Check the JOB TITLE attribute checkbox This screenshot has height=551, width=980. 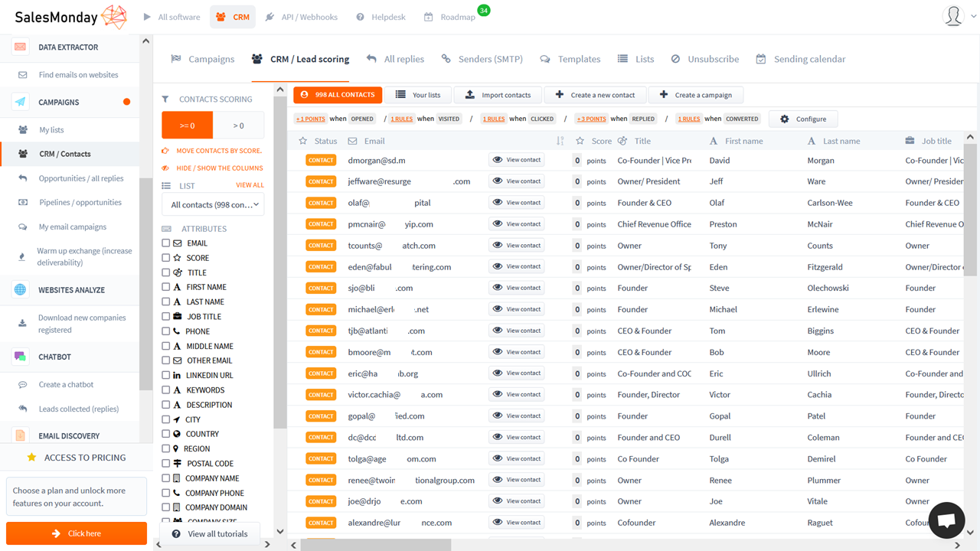point(166,317)
